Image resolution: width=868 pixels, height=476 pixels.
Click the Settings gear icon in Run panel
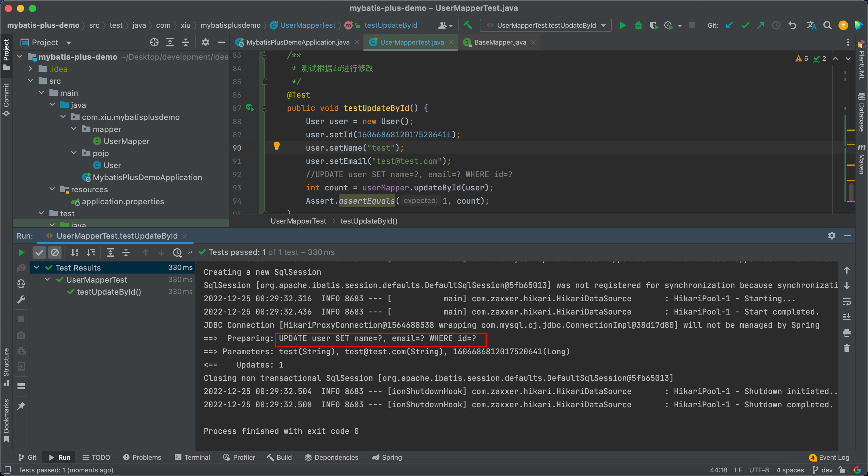click(x=832, y=234)
